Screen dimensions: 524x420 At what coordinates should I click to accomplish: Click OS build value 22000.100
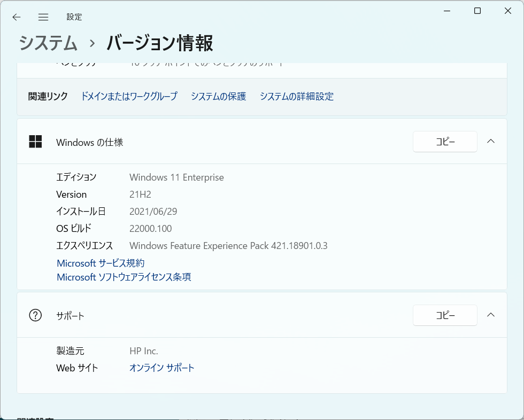coord(150,228)
